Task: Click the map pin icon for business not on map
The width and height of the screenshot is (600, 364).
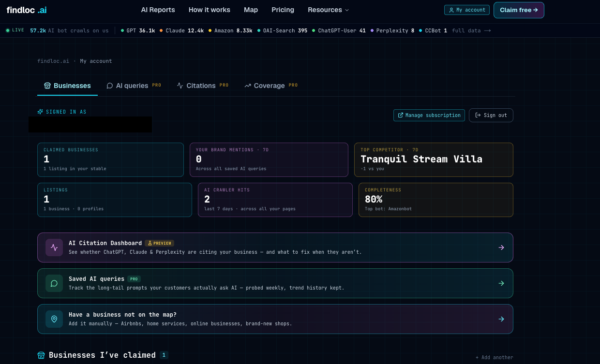Action: pyautogui.click(x=54, y=319)
